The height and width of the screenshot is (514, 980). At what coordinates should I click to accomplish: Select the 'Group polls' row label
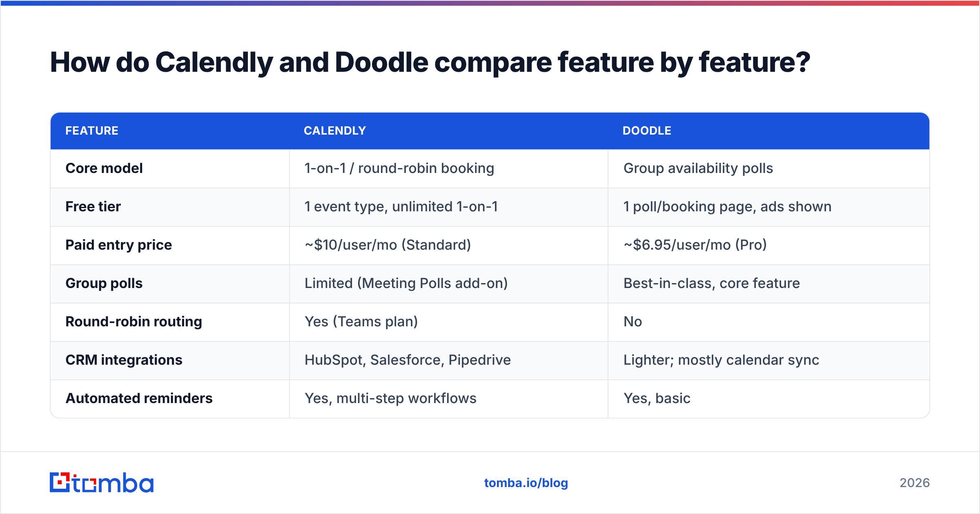coord(104,283)
